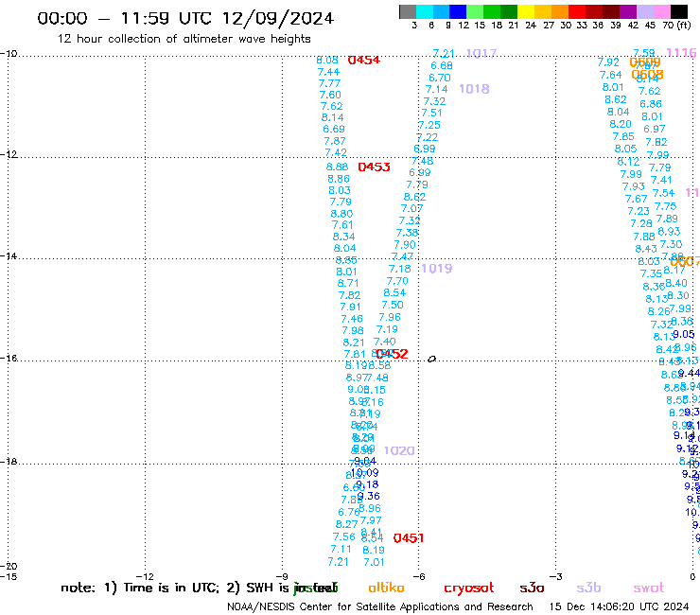Click the light green 15 ft legend swatch
The image size is (700, 615).
point(475,11)
